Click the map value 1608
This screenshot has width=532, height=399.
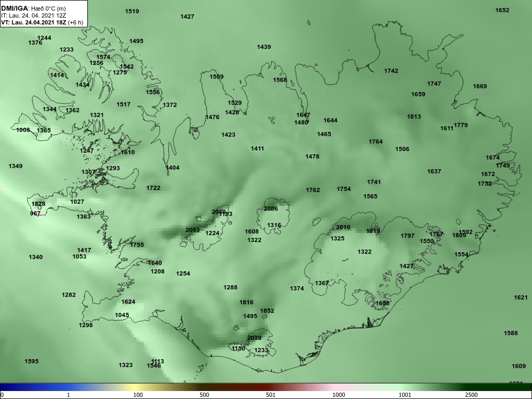click(x=252, y=231)
